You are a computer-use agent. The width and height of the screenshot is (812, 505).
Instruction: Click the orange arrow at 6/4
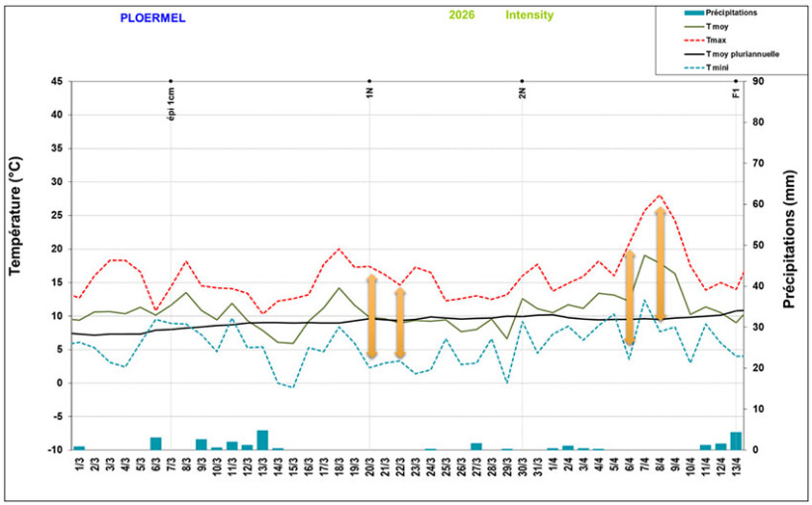[629, 298]
